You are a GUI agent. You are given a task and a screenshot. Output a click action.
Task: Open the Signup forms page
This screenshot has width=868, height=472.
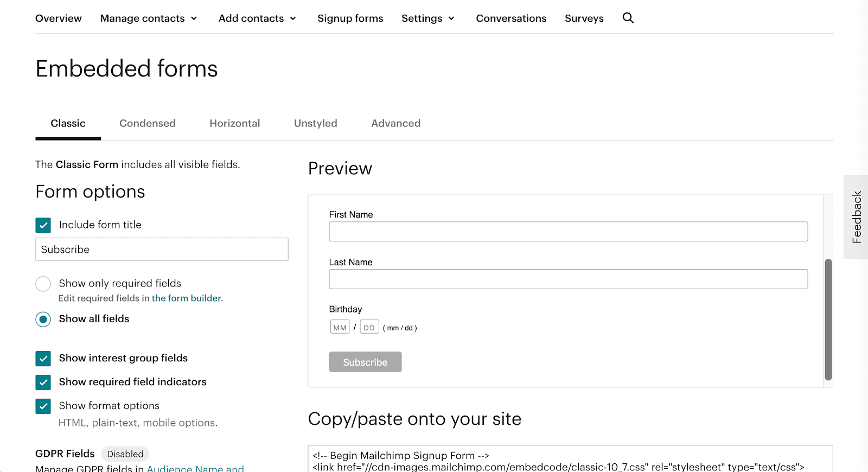[350, 18]
